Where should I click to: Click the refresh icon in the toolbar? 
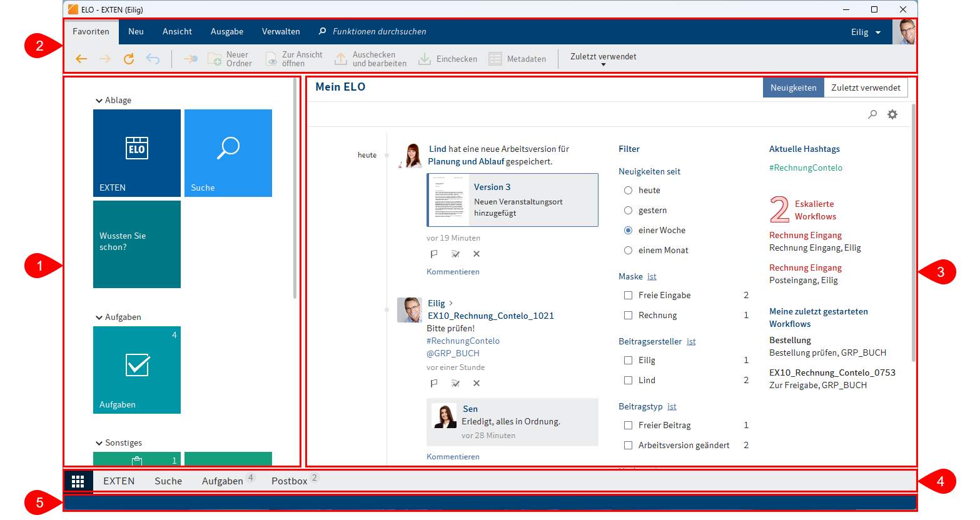(x=129, y=59)
